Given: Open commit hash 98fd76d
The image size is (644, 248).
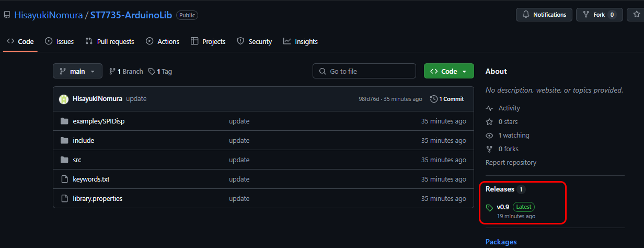Looking at the screenshot, I should pyautogui.click(x=369, y=99).
